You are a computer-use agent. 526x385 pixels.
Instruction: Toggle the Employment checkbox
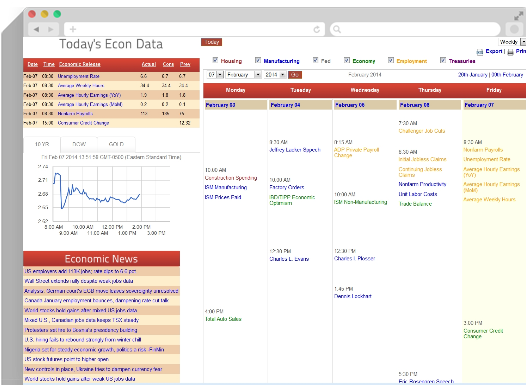[391, 60]
